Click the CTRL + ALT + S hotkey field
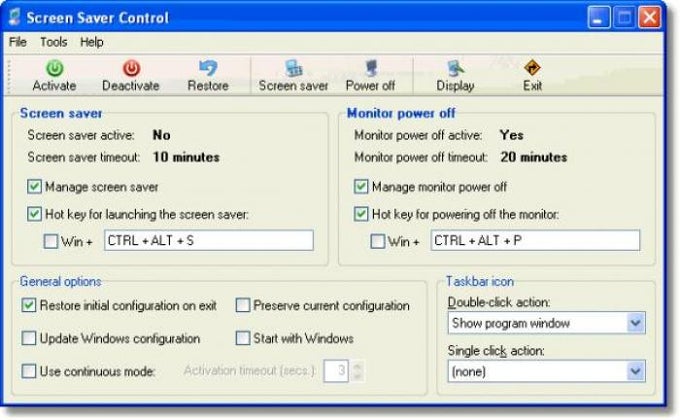 click(x=209, y=240)
